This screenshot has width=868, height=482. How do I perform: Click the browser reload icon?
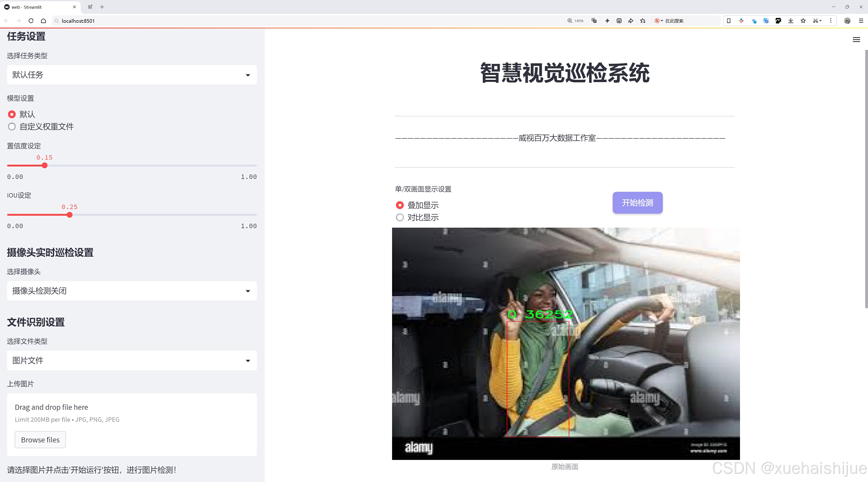pyautogui.click(x=31, y=21)
